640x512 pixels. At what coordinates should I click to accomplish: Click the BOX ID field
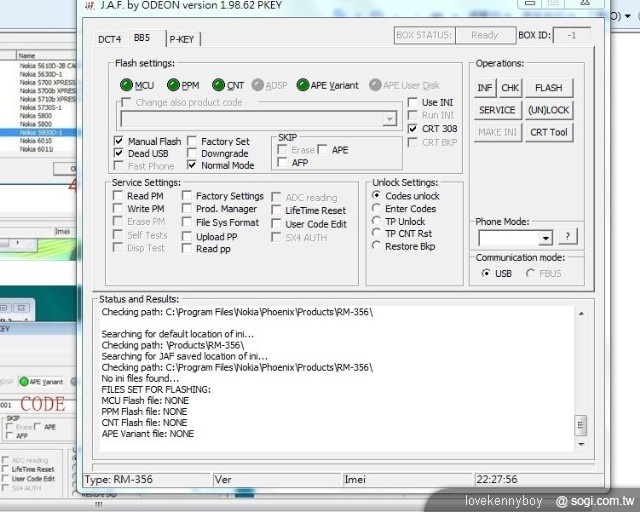click(572, 36)
